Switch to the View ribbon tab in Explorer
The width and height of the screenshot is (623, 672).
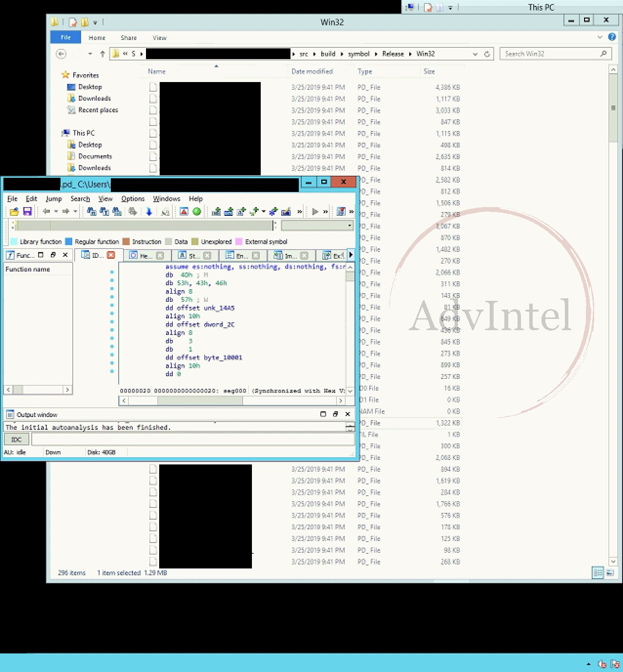(159, 38)
